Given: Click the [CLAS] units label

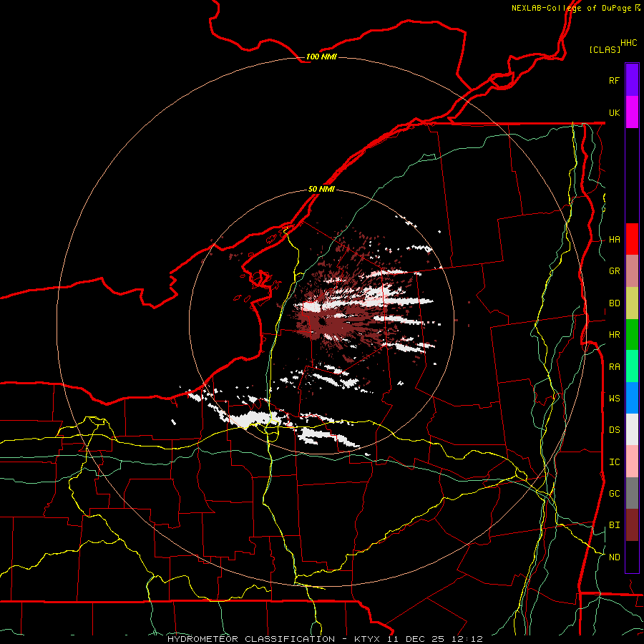Looking at the screenshot, I should pyautogui.click(x=605, y=49).
